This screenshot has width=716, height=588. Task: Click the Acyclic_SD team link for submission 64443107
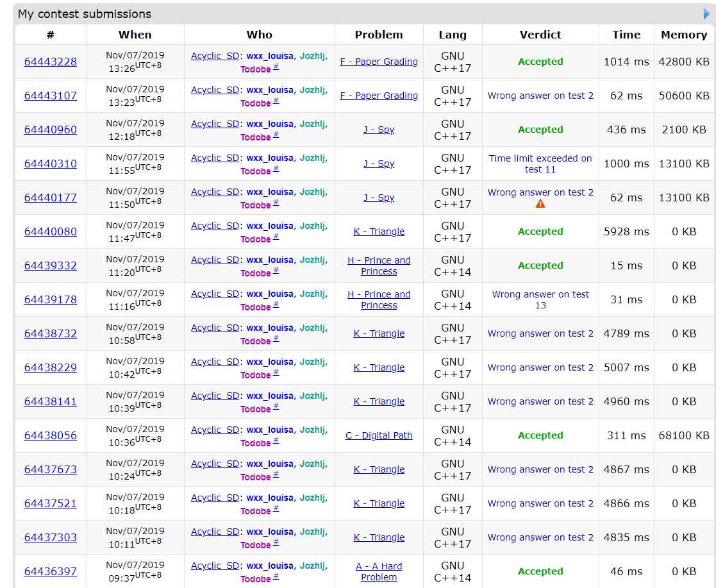[x=215, y=90]
